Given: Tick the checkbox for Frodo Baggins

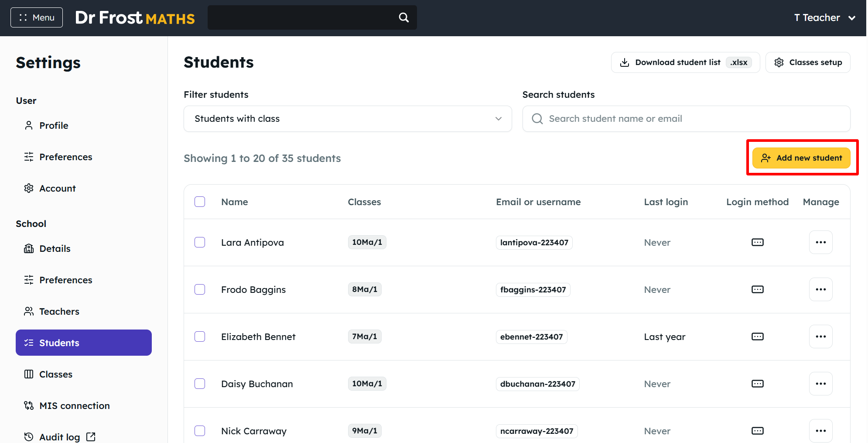Looking at the screenshot, I should pyautogui.click(x=200, y=289).
